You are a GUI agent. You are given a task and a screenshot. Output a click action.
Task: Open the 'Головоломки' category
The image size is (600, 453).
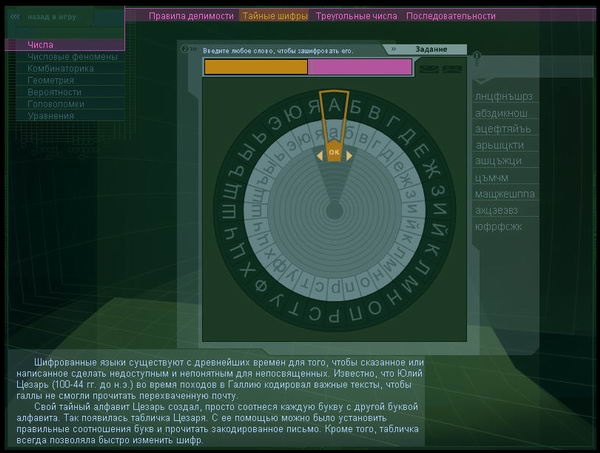(x=57, y=104)
